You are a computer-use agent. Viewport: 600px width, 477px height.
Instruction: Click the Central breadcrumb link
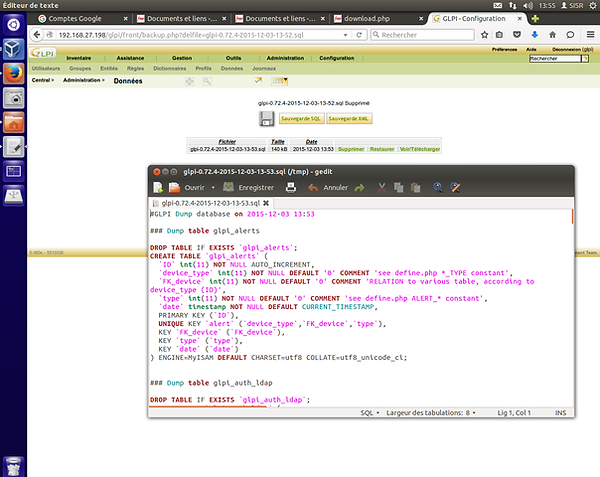(41, 80)
